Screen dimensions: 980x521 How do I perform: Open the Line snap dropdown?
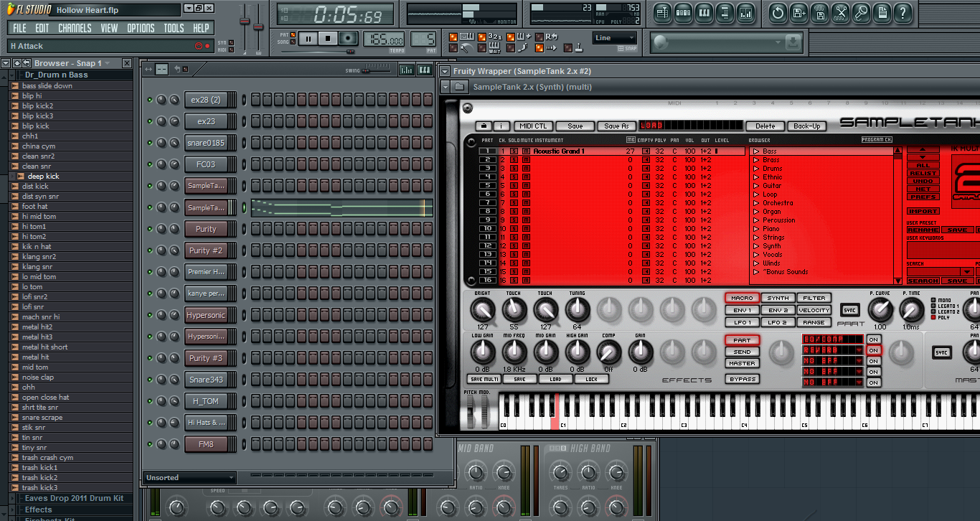pos(615,38)
